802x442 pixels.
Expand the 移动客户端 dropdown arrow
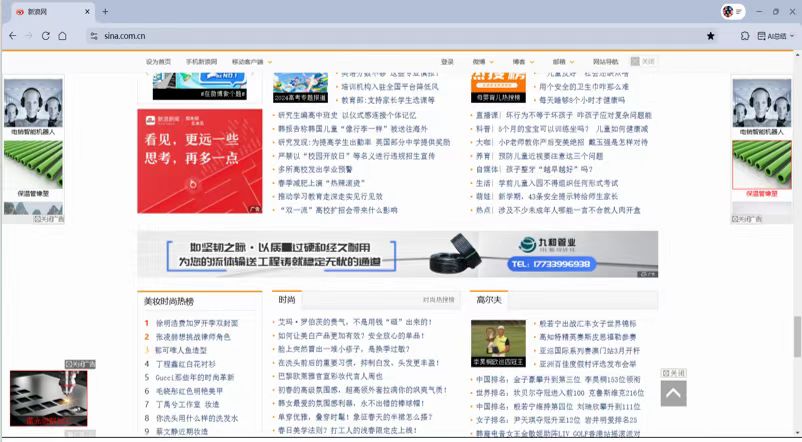pos(270,62)
